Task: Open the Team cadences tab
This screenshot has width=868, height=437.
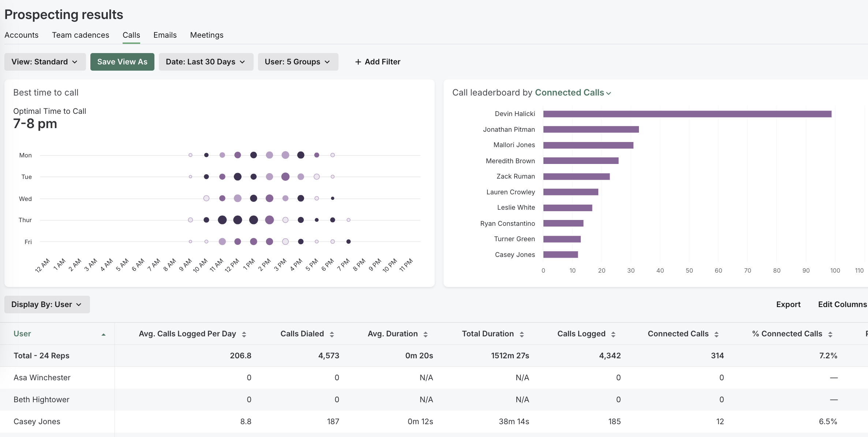Action: 81,35
